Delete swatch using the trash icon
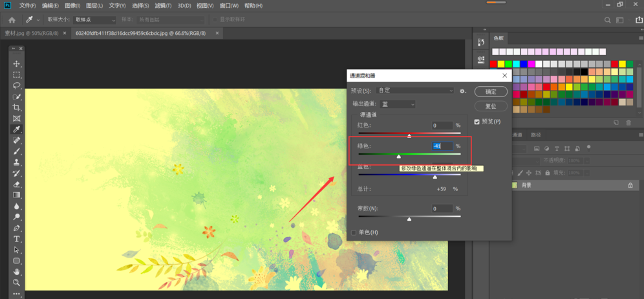Viewport: 644px width, 299px height. pyautogui.click(x=628, y=122)
